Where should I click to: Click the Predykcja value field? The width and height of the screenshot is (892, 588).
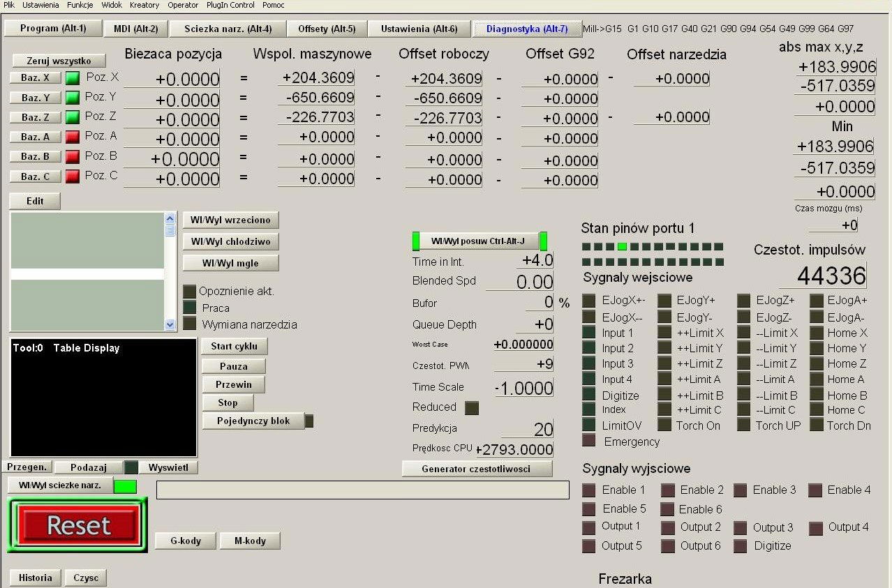528,429
